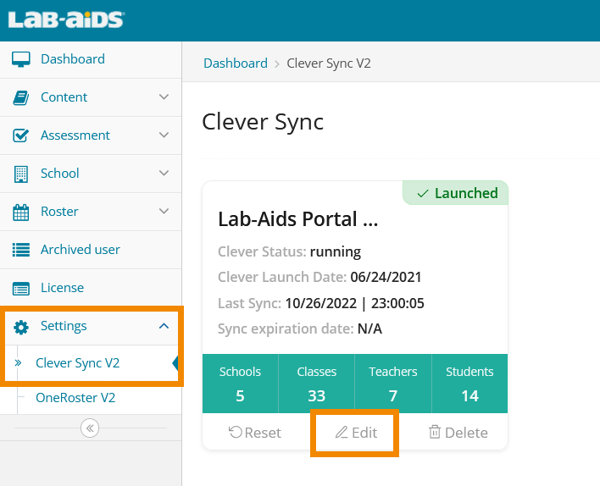Expand the Content menu chevron
The height and width of the screenshot is (486, 600).
164,97
